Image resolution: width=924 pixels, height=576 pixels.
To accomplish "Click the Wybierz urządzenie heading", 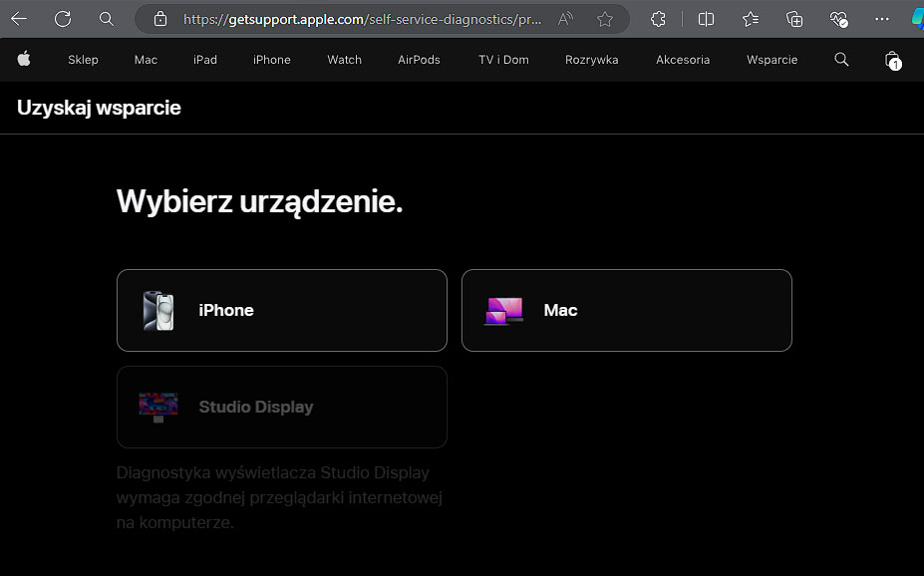I will (x=260, y=202).
